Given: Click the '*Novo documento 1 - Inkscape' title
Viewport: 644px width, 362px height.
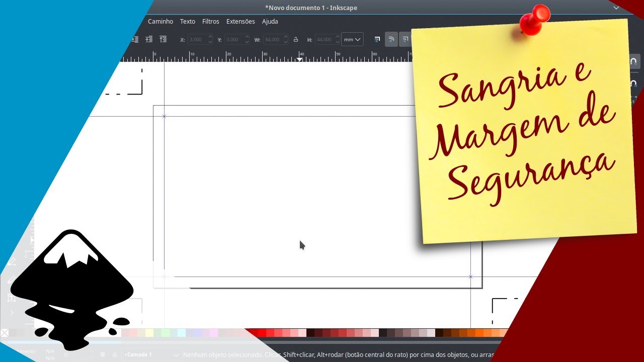Looking at the screenshot, I should pos(311,8).
